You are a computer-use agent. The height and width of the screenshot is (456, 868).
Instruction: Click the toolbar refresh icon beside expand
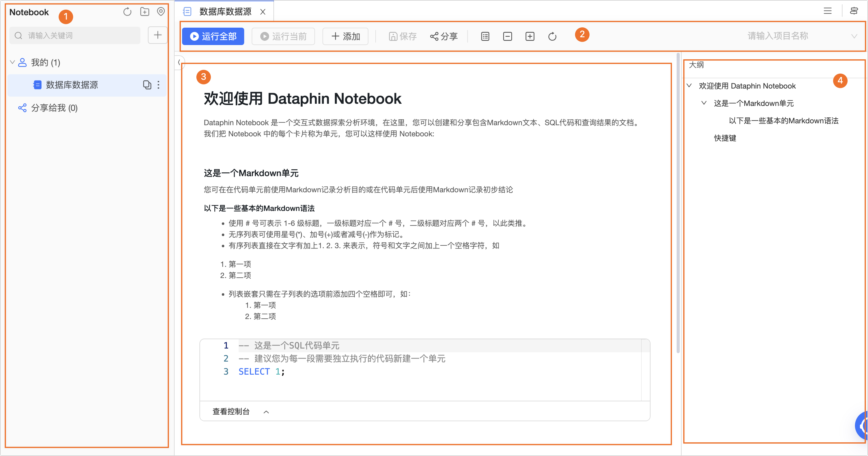(552, 36)
